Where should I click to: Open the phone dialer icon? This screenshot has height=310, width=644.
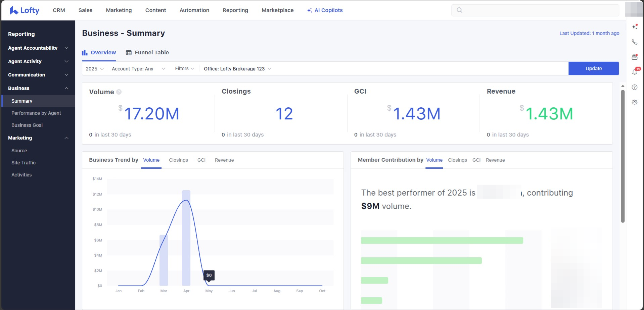(x=634, y=42)
